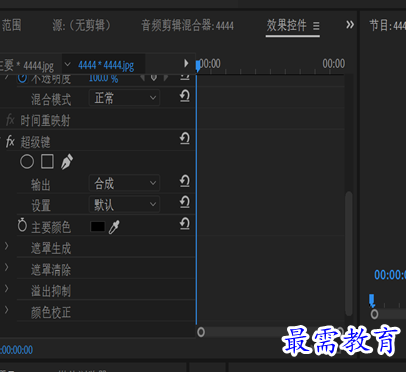
Task: Click the 主要颜色 black color swatch
Action: pos(98,227)
